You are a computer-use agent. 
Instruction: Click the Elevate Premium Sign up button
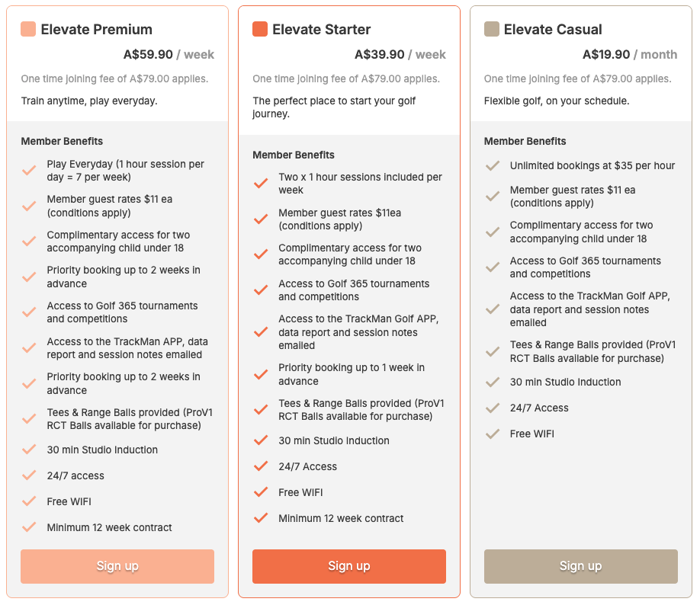pyautogui.click(x=117, y=566)
